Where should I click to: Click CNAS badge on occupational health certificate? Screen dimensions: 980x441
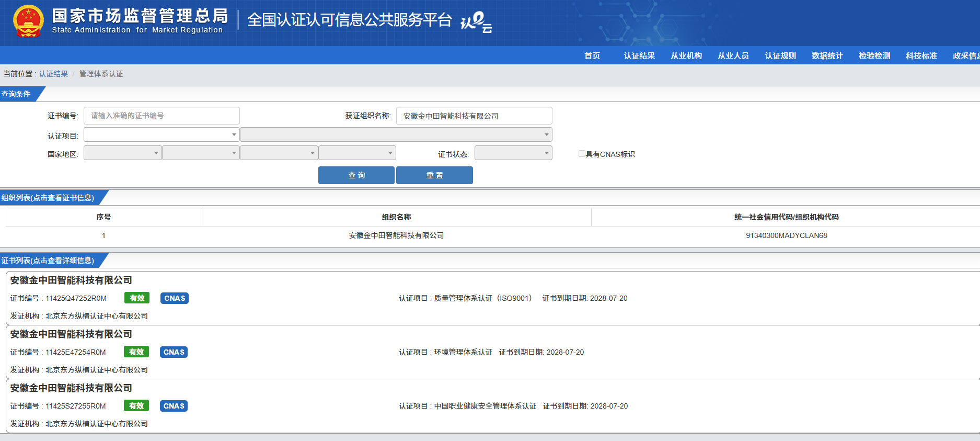click(174, 406)
